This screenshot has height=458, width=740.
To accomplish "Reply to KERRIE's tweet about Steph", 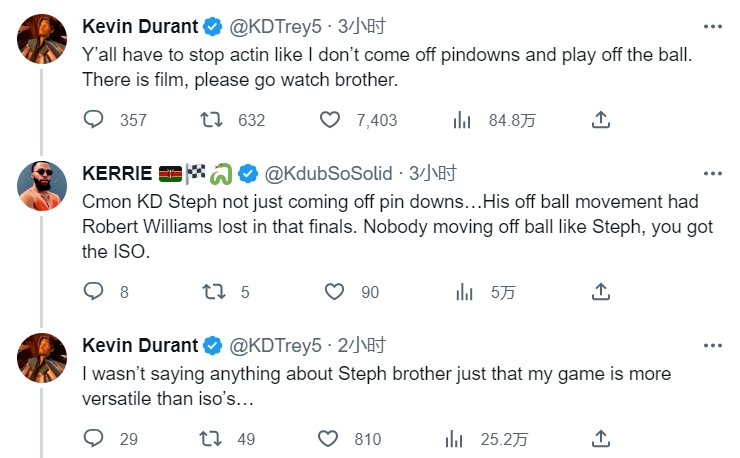I will click(x=93, y=292).
